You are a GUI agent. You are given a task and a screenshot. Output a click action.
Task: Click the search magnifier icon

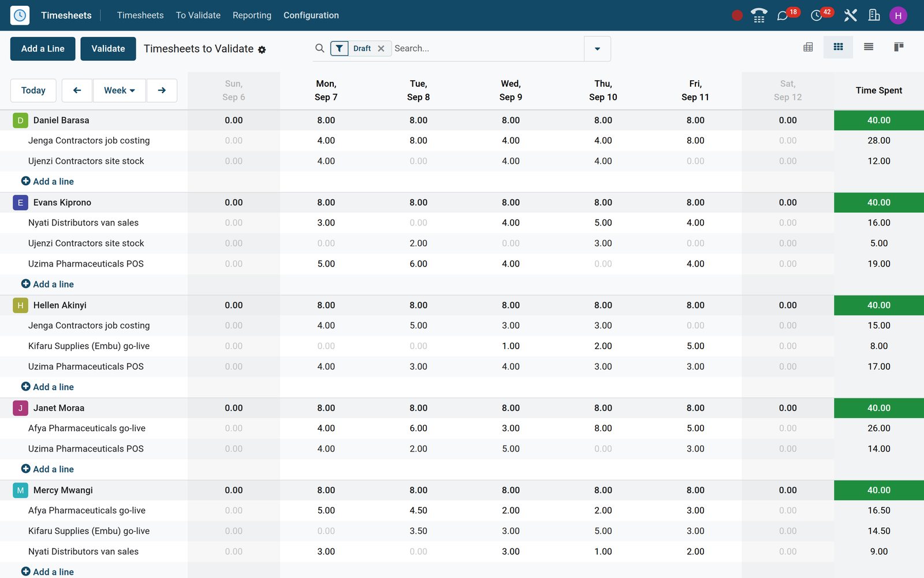[x=319, y=49]
